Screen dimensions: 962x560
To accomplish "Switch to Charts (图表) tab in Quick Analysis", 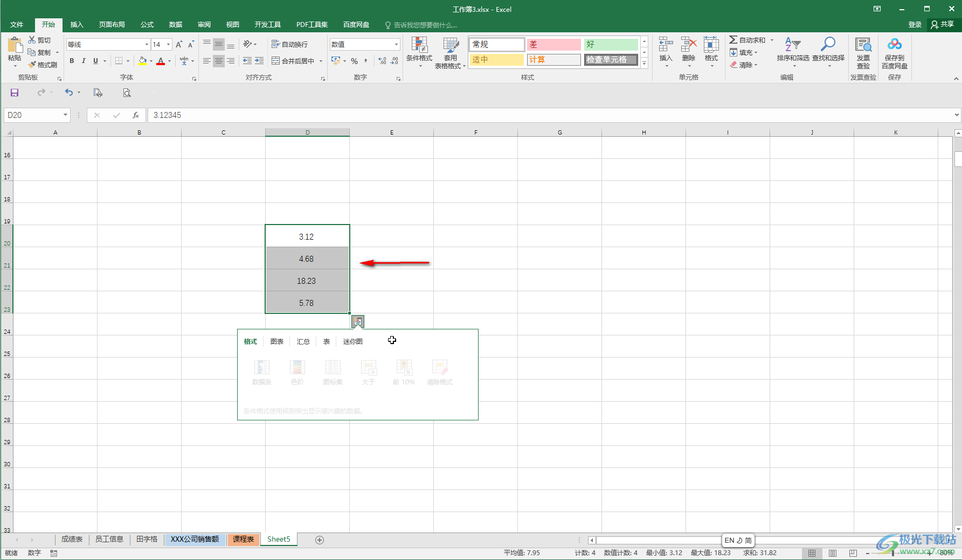I will (277, 341).
